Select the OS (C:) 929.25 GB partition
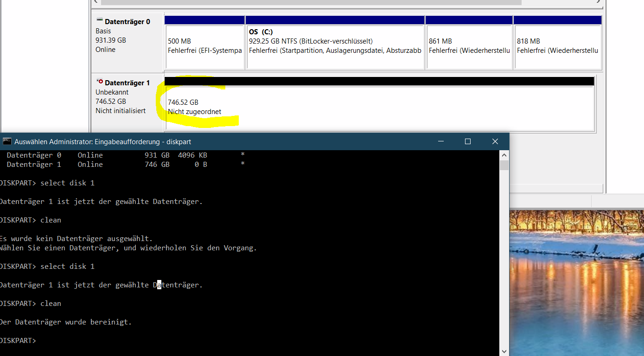This screenshot has width=644, height=356. tap(335, 43)
